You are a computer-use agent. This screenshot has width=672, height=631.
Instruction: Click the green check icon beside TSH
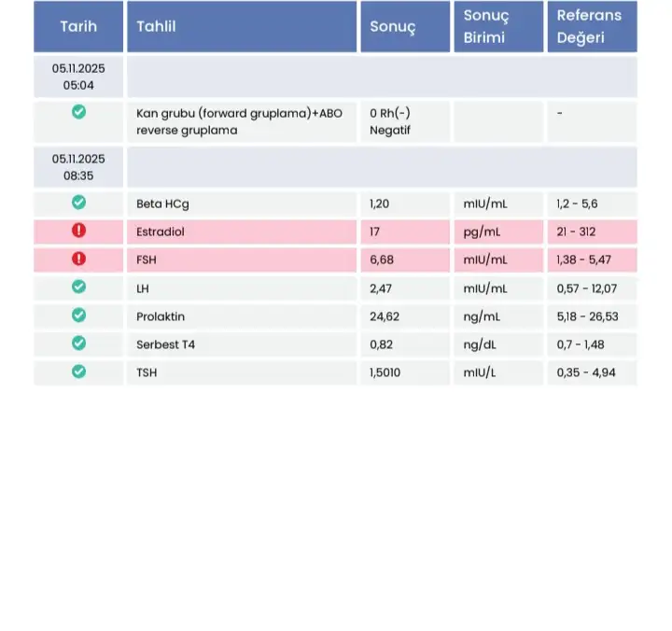(x=78, y=372)
